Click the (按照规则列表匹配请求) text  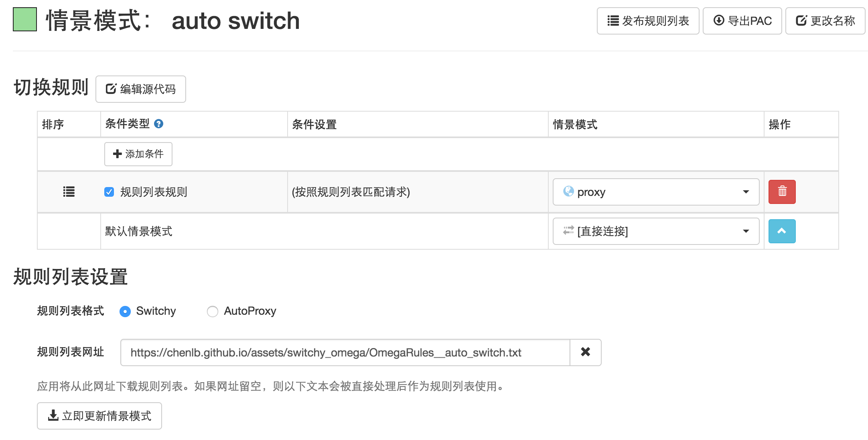tap(351, 192)
